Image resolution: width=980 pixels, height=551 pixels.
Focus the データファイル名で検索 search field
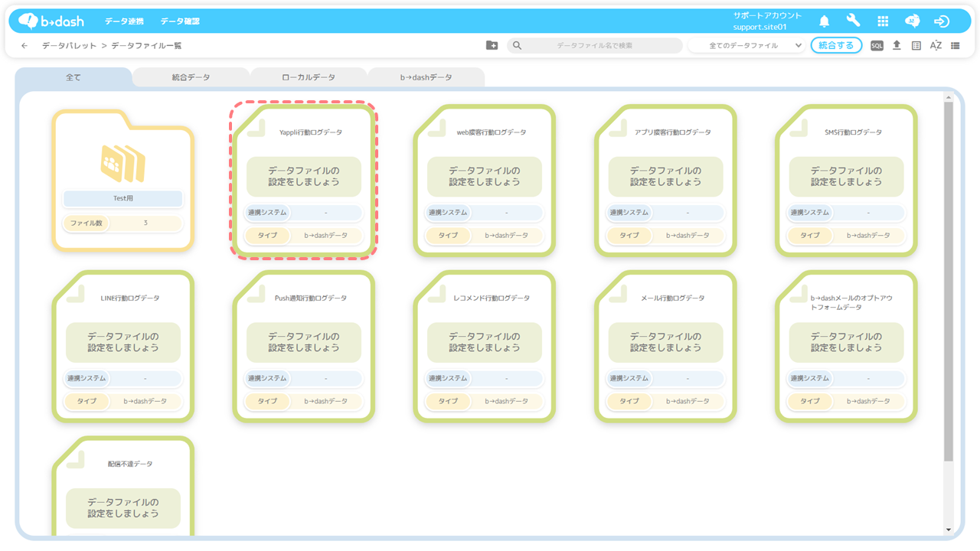[595, 46]
